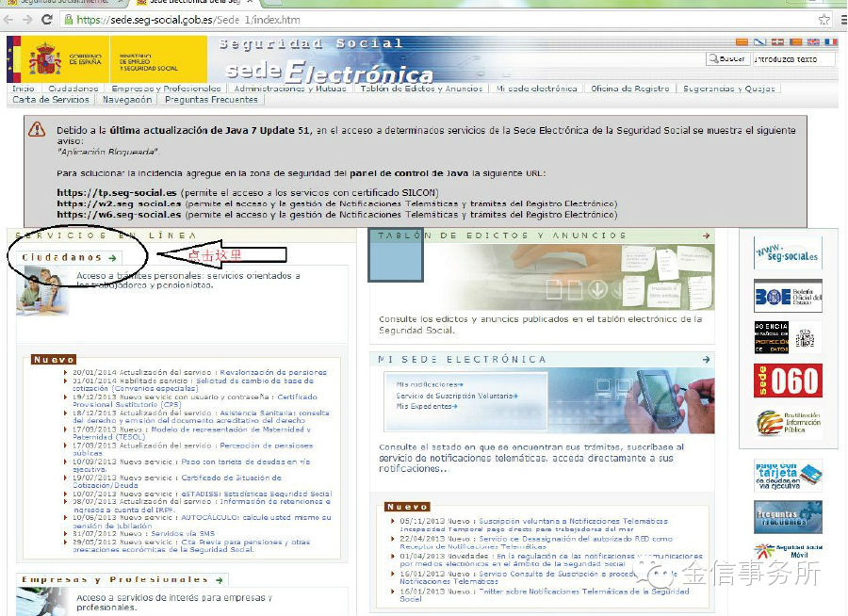Screen dimensions: 848x616
Task: Switch language using the UK English flag
Action: pos(813,41)
